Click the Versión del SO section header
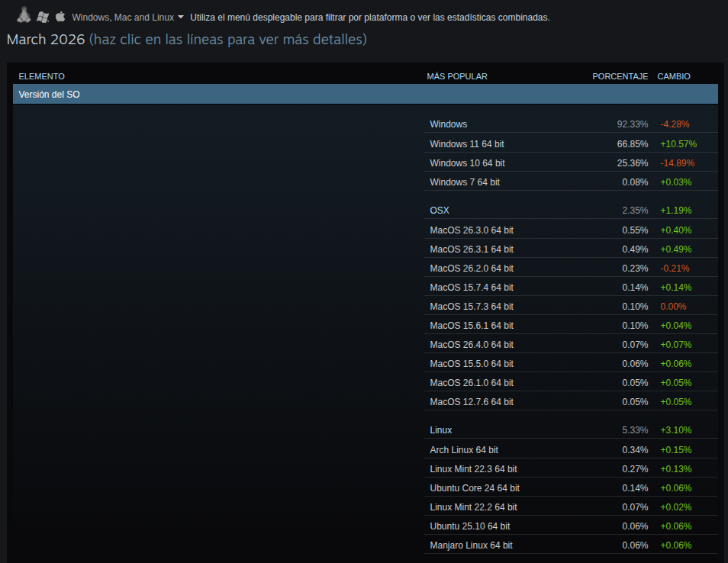728x563 pixels. click(47, 93)
